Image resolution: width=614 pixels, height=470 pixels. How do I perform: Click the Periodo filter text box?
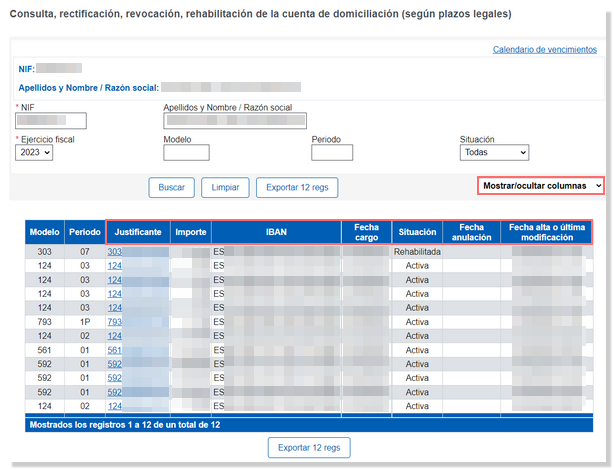pos(334,153)
